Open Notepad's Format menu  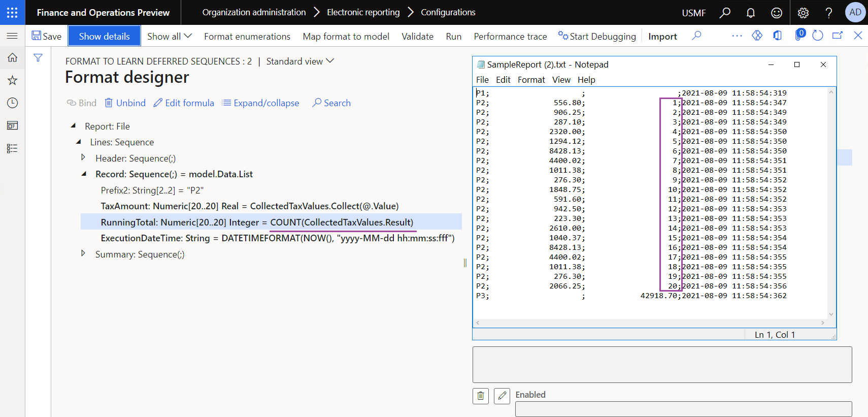pyautogui.click(x=531, y=80)
